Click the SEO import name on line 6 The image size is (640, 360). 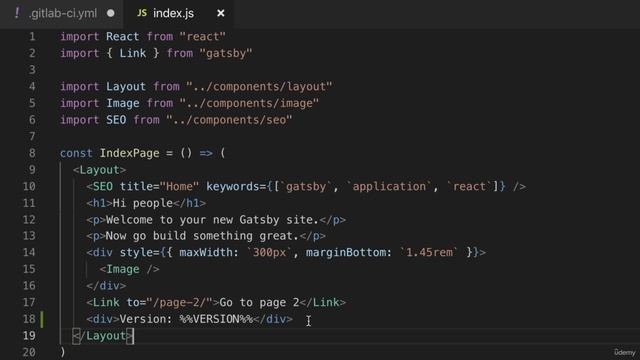(116, 120)
